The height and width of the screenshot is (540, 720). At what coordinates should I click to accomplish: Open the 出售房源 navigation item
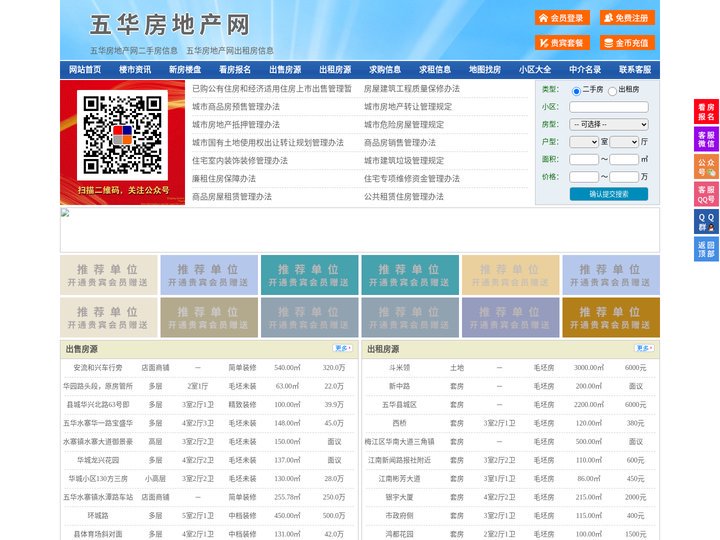[x=285, y=70]
